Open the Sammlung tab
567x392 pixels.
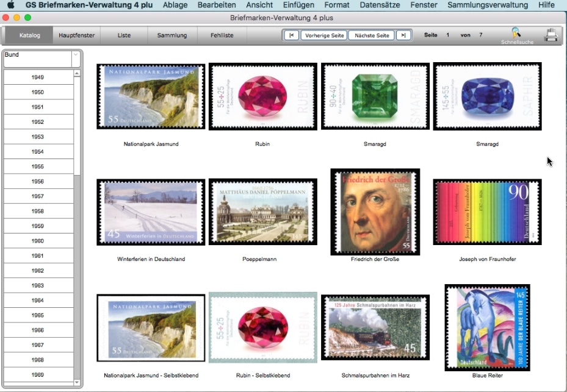click(172, 35)
